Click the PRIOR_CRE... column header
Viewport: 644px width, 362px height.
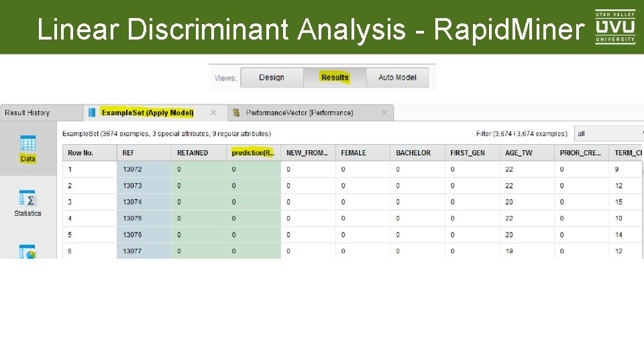581,153
